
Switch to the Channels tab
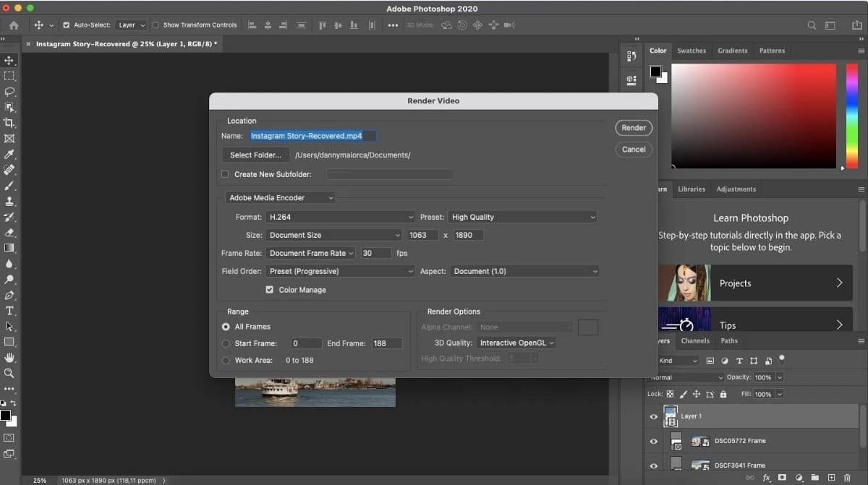[x=694, y=340]
